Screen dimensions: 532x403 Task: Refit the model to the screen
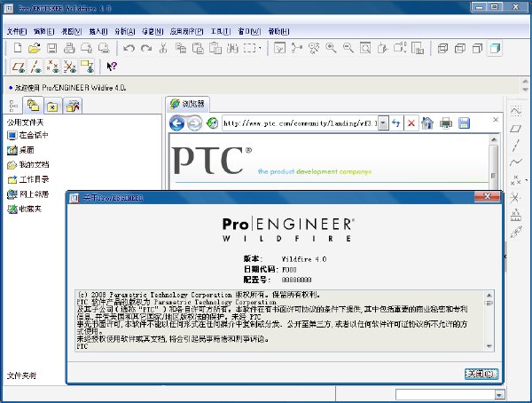coord(365,48)
